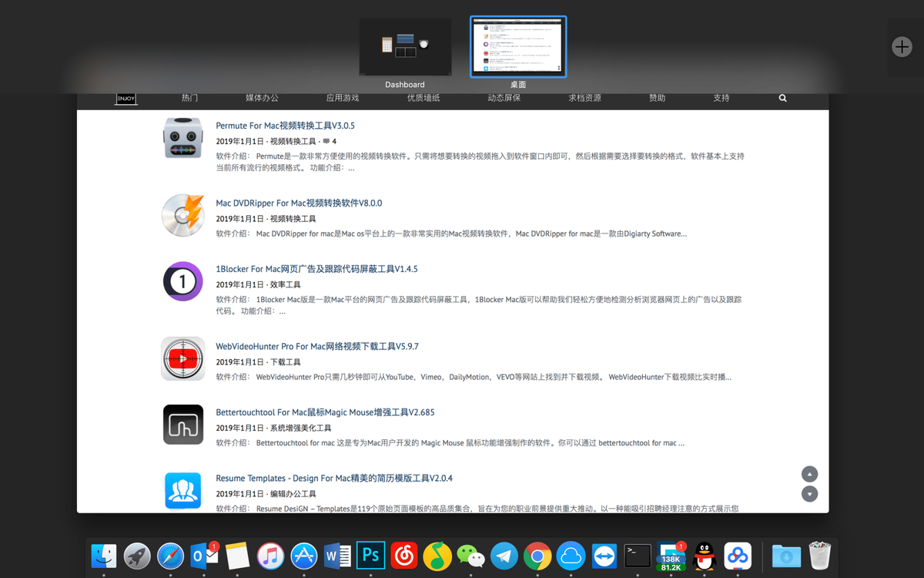This screenshot has width=924, height=578.
Task: Open WebVideoHunter Pro For Mac title link
Action: tap(317, 347)
